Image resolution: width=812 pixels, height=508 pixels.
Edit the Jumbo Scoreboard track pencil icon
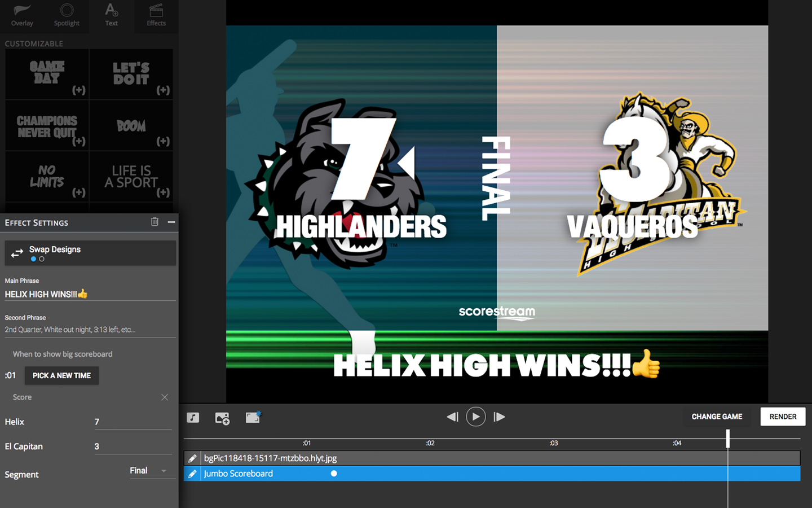192,474
